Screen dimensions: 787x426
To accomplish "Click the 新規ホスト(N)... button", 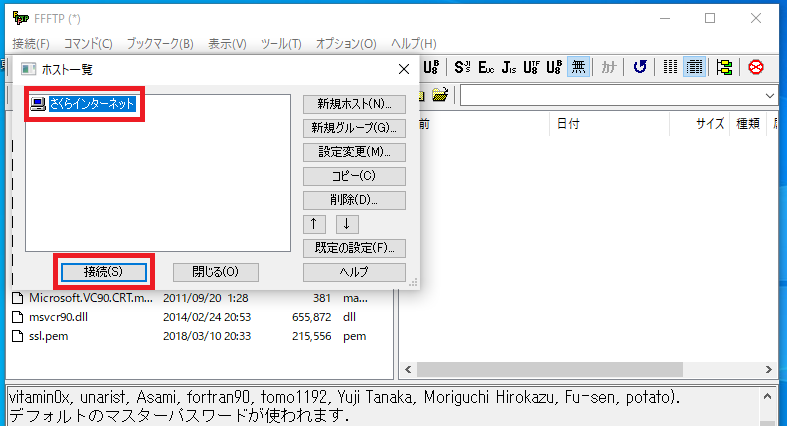I will point(354,104).
